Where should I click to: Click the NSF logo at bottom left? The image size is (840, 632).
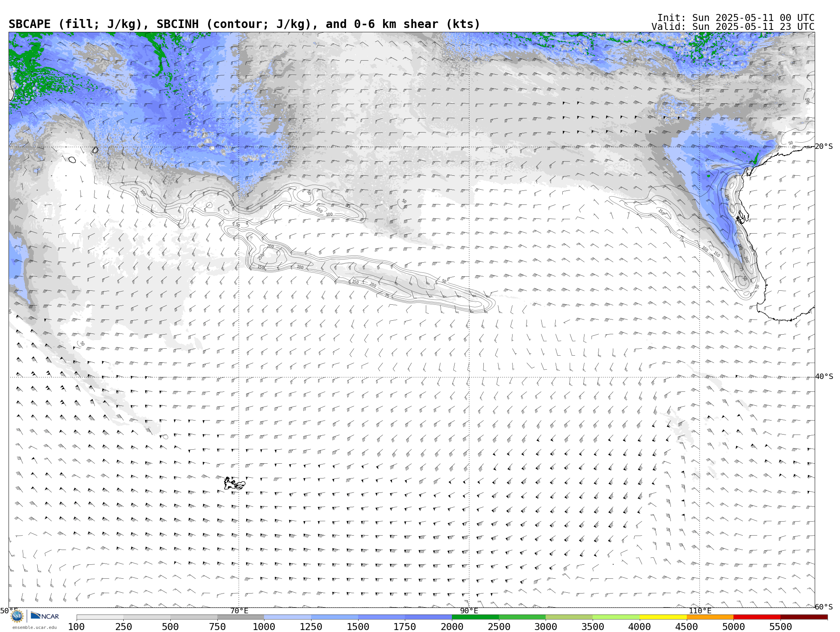pyautogui.click(x=17, y=616)
